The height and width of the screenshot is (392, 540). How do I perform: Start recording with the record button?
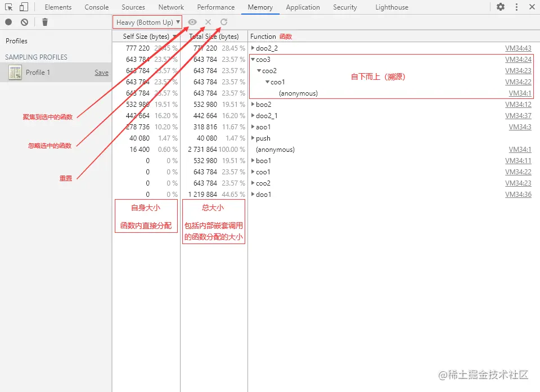tap(8, 22)
